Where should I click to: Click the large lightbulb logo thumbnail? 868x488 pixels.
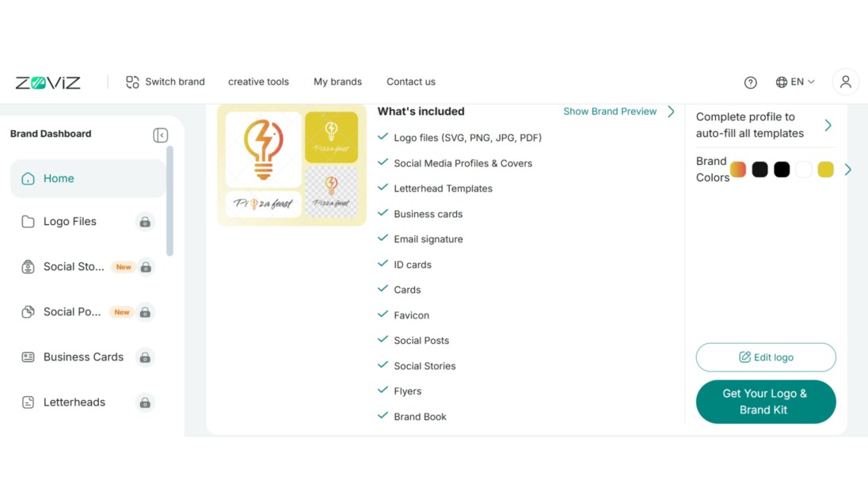coord(264,150)
